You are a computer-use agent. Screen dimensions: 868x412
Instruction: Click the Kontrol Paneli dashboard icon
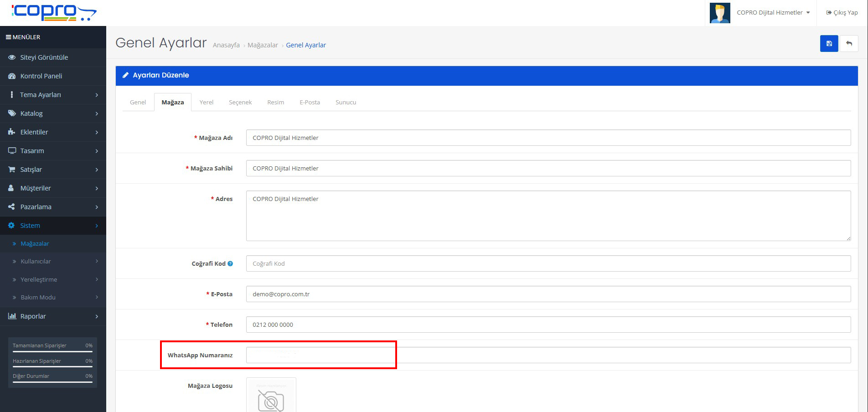point(12,76)
